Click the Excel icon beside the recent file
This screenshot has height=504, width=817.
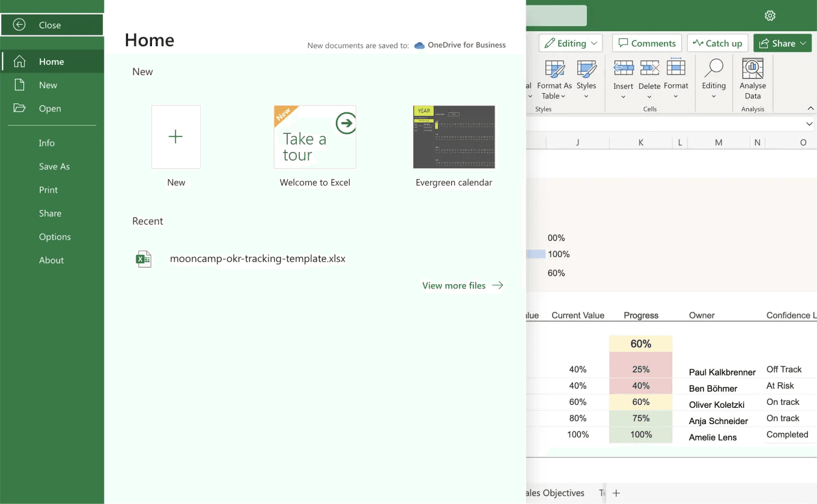click(144, 258)
